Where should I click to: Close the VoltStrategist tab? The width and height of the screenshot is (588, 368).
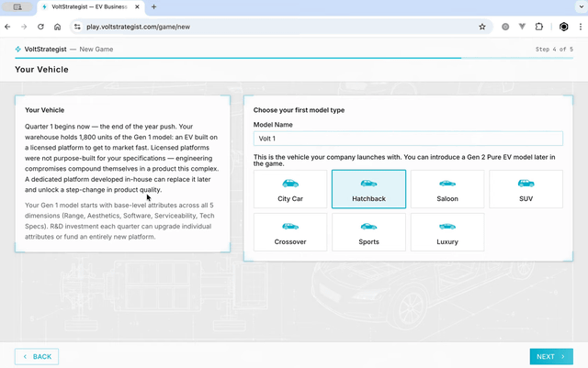(138, 7)
